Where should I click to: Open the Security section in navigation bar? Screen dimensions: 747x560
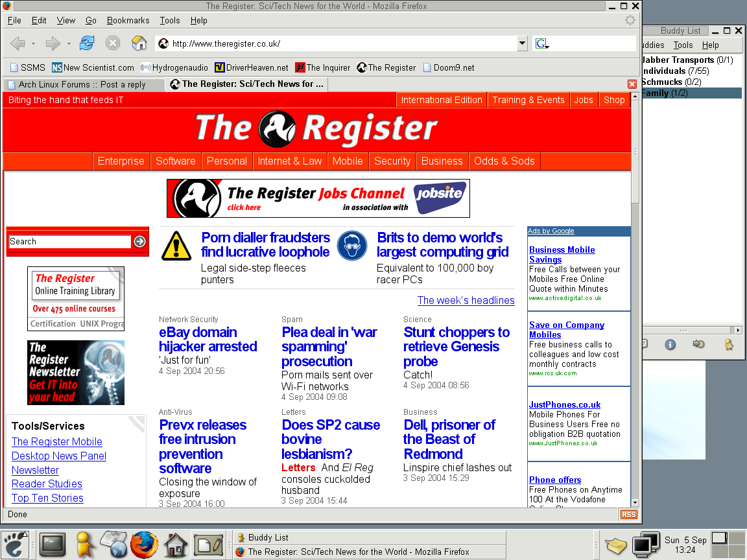(x=392, y=161)
